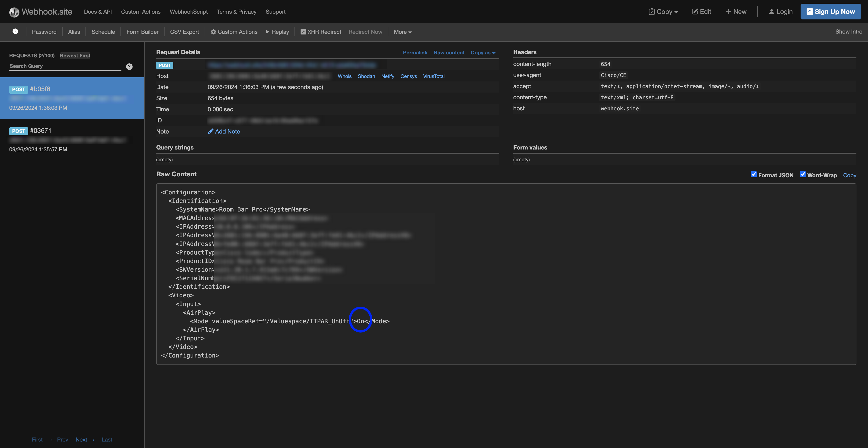Click the Custom Actions gear icon

tap(213, 32)
